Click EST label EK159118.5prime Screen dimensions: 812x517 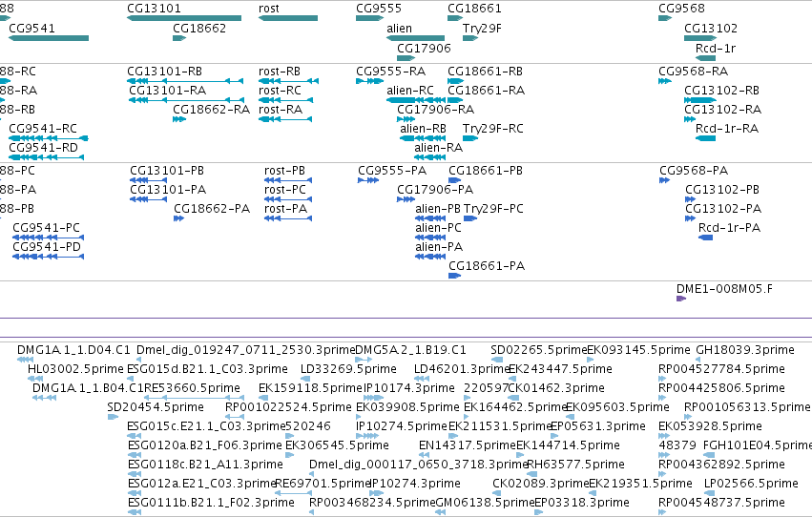tap(310, 388)
